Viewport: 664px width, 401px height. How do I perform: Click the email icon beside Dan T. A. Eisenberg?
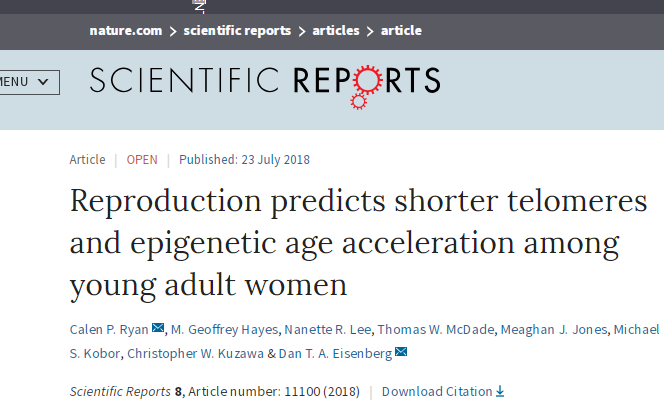pyautogui.click(x=401, y=351)
